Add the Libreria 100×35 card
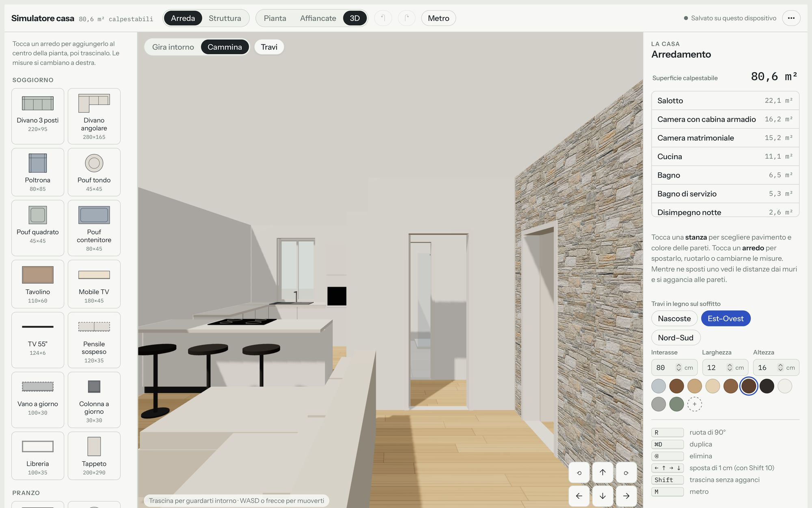 tap(38, 456)
